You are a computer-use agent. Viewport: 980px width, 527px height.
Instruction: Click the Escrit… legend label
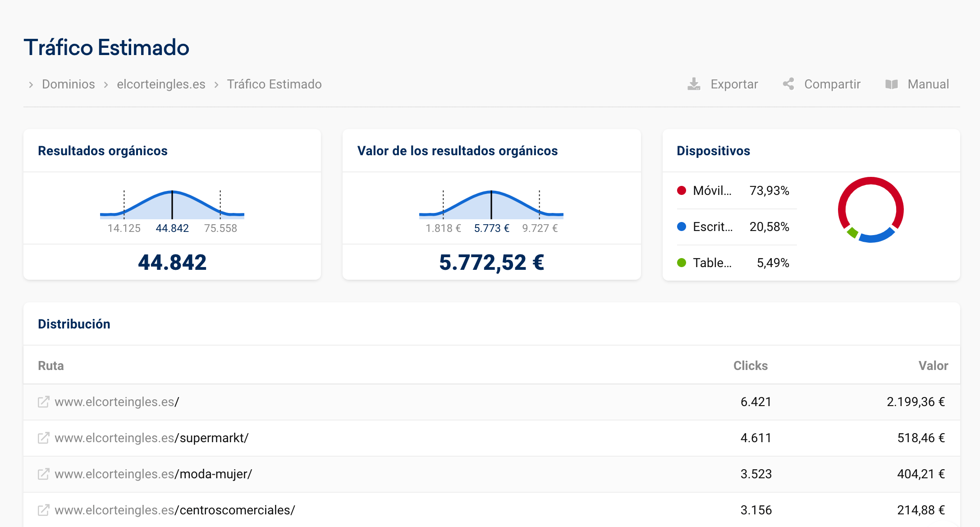coord(713,227)
